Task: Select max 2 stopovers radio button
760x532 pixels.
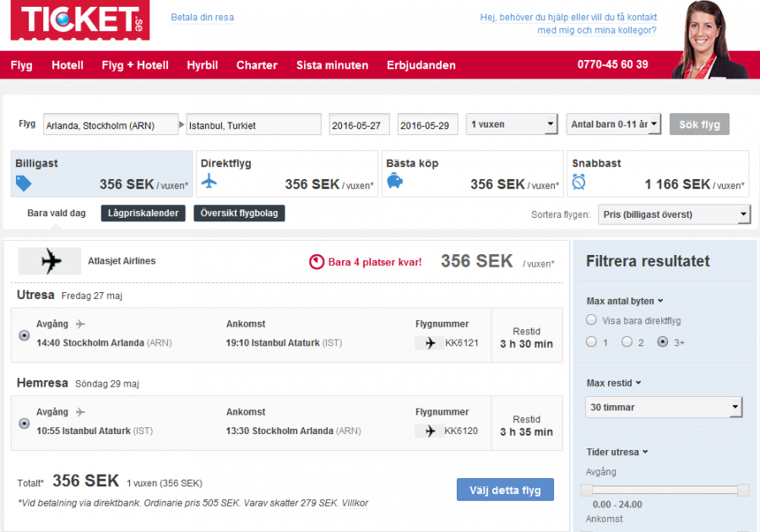Action: click(x=627, y=342)
